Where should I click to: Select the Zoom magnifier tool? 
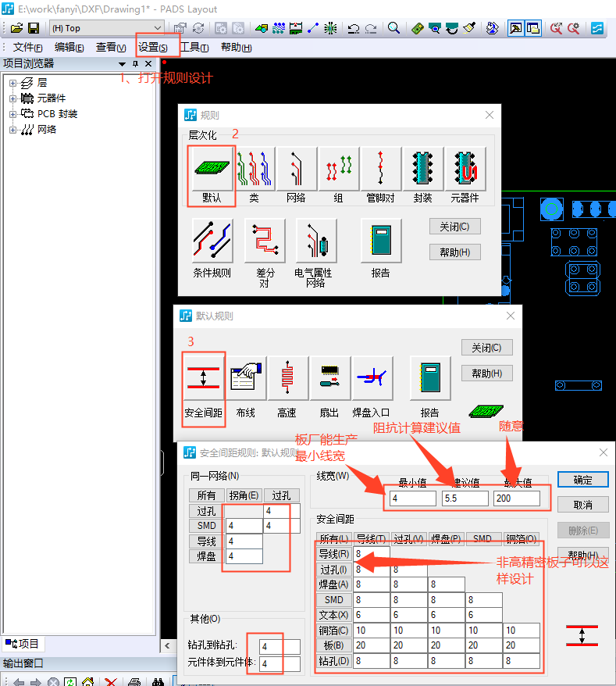click(394, 28)
